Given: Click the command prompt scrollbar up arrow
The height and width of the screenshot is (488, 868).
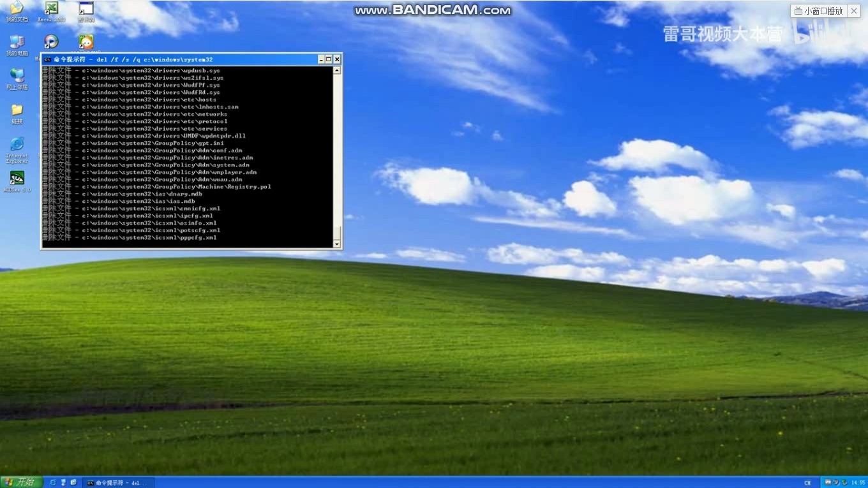Looking at the screenshot, I should click(337, 70).
